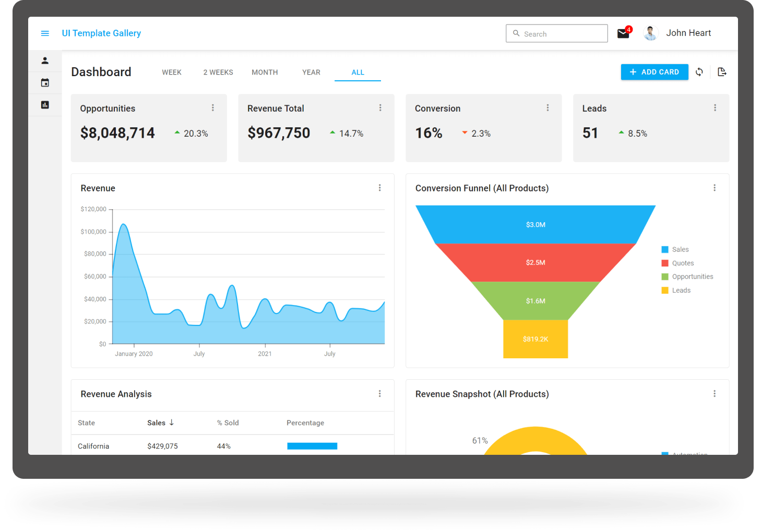Open Leads card options menu
762x532 pixels.
[x=715, y=108]
